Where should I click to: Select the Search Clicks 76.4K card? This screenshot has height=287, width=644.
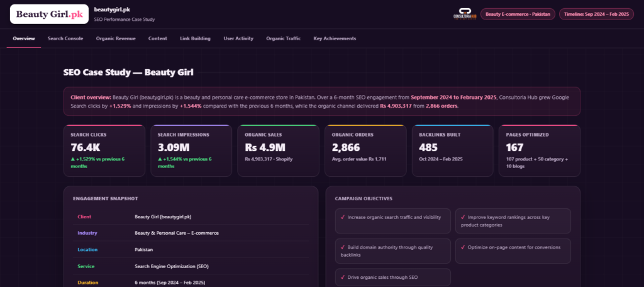[x=104, y=151]
